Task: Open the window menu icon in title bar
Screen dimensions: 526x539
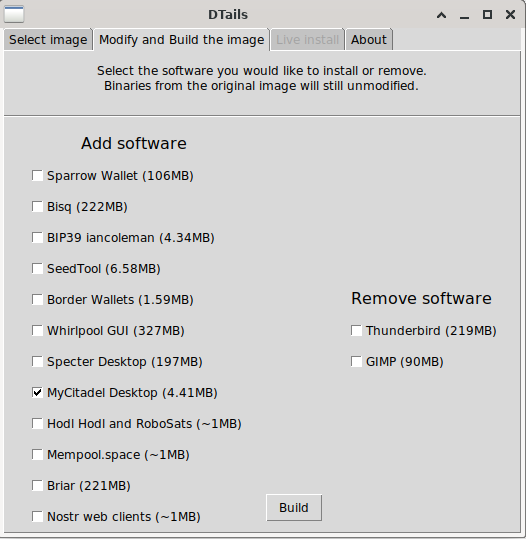Action: [14, 14]
